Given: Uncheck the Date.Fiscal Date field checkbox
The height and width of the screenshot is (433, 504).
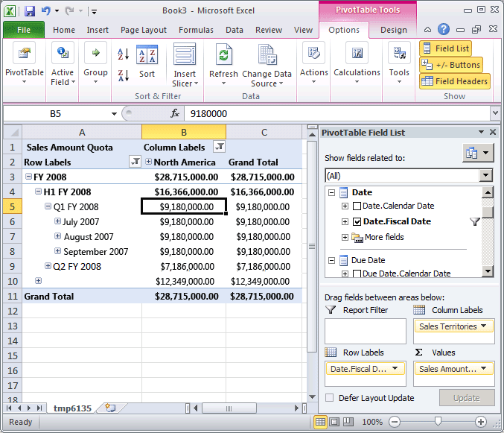Looking at the screenshot, I should [x=357, y=221].
